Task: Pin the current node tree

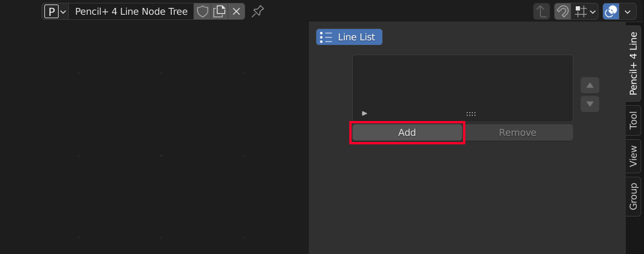Action: pos(258,11)
